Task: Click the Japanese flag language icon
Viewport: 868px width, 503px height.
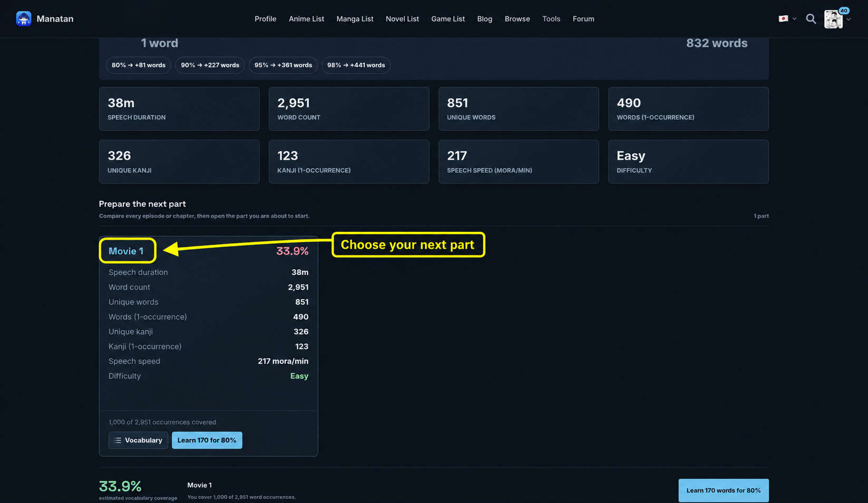Action: point(784,18)
